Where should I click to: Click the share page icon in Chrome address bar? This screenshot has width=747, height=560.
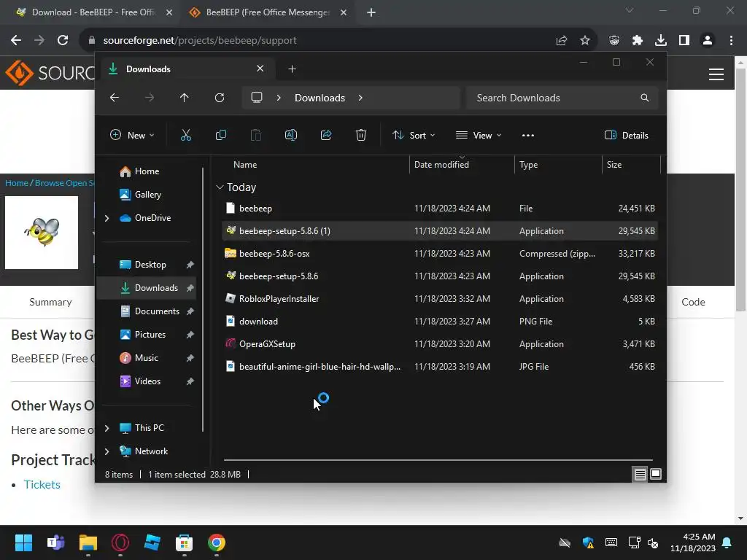(562, 41)
